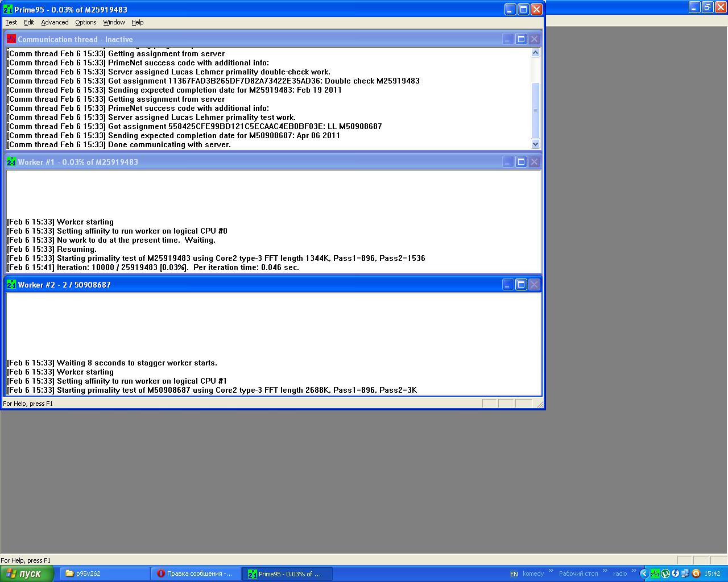Click the radio toolbar label

tap(620, 573)
